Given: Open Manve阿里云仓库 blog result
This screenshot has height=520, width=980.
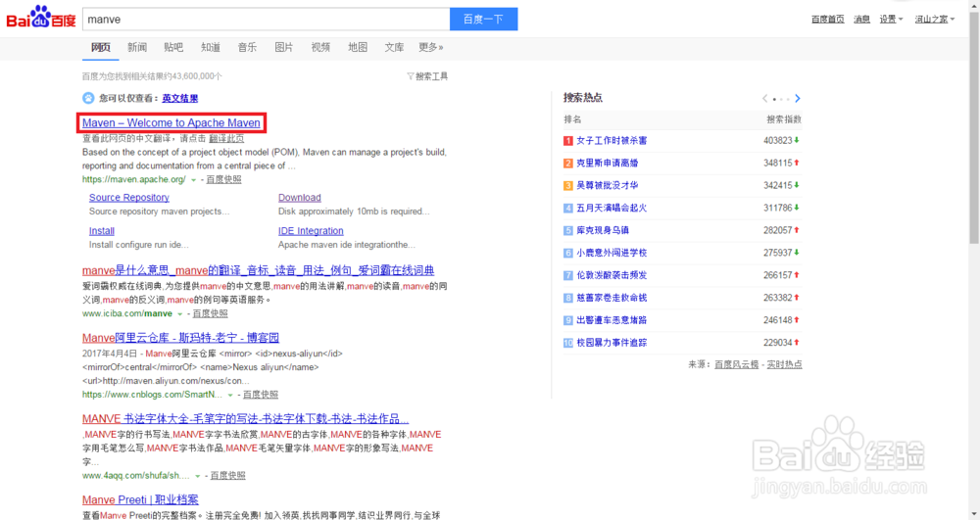Looking at the screenshot, I should [180, 338].
